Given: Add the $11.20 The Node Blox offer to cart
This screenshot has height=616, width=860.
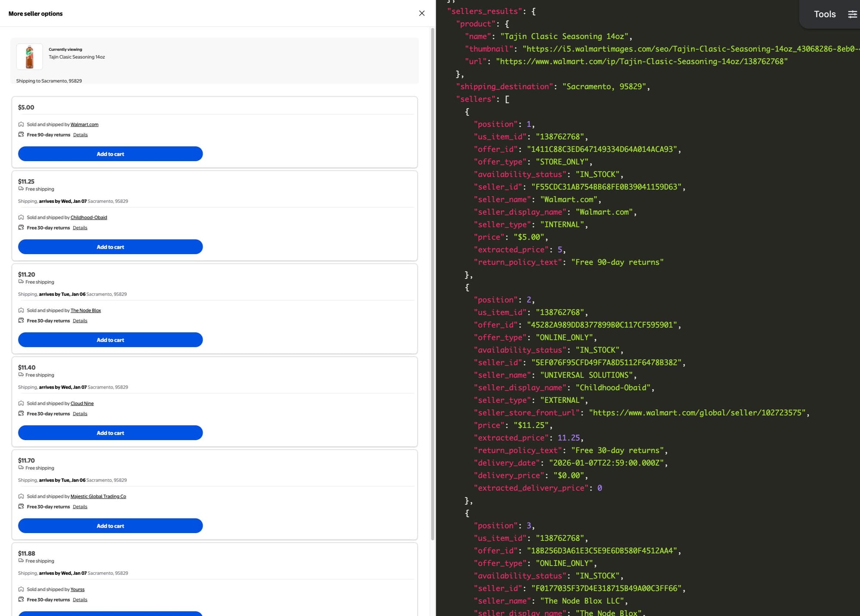Looking at the screenshot, I should 110,340.
